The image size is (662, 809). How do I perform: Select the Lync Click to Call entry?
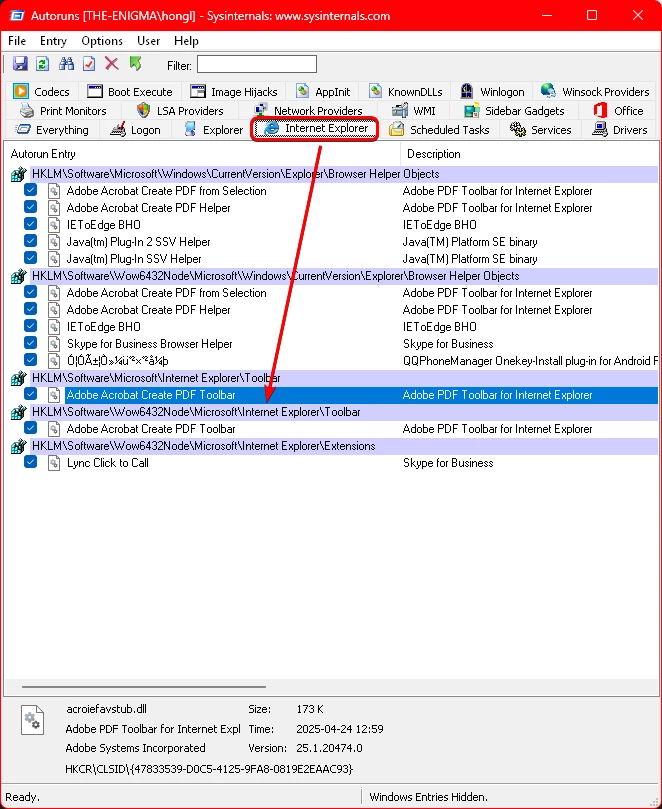click(x=333, y=463)
